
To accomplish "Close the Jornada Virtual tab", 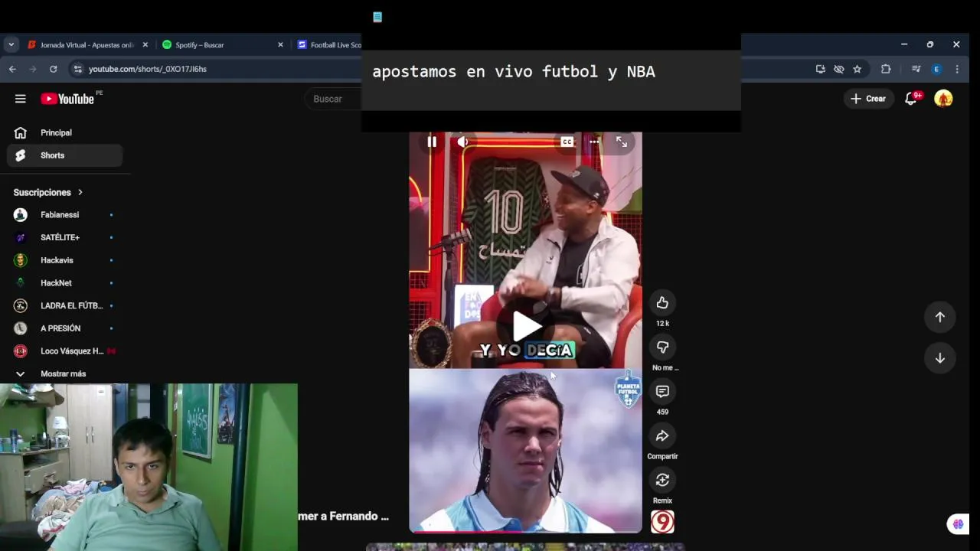I will (145, 45).
